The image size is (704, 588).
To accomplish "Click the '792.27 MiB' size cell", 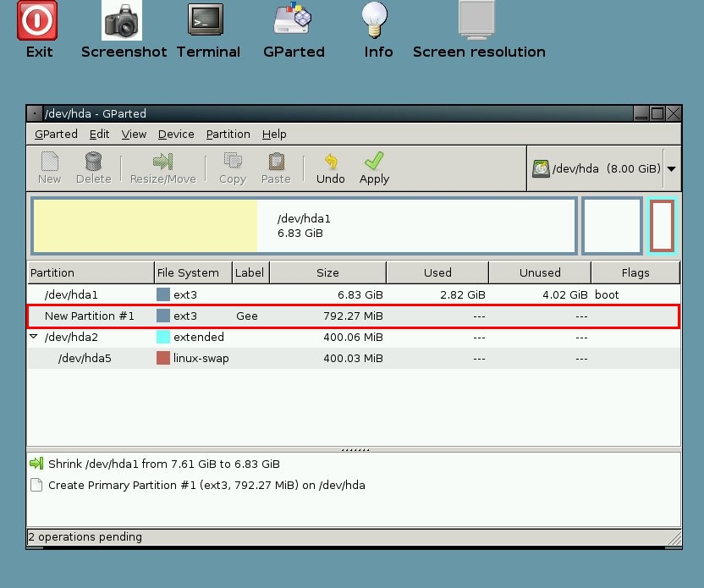I will pyautogui.click(x=353, y=316).
